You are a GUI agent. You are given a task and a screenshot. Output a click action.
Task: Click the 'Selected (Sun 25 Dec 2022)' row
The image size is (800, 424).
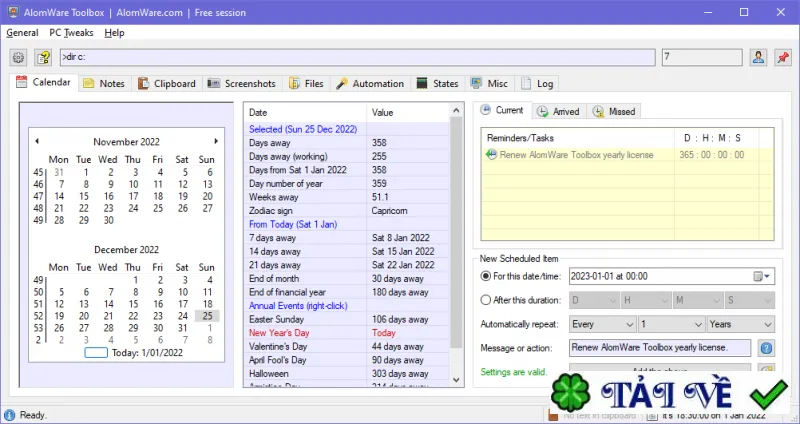(x=346, y=129)
